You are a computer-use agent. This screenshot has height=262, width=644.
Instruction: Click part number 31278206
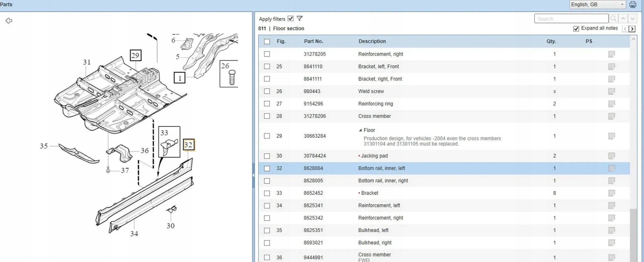pos(315,116)
